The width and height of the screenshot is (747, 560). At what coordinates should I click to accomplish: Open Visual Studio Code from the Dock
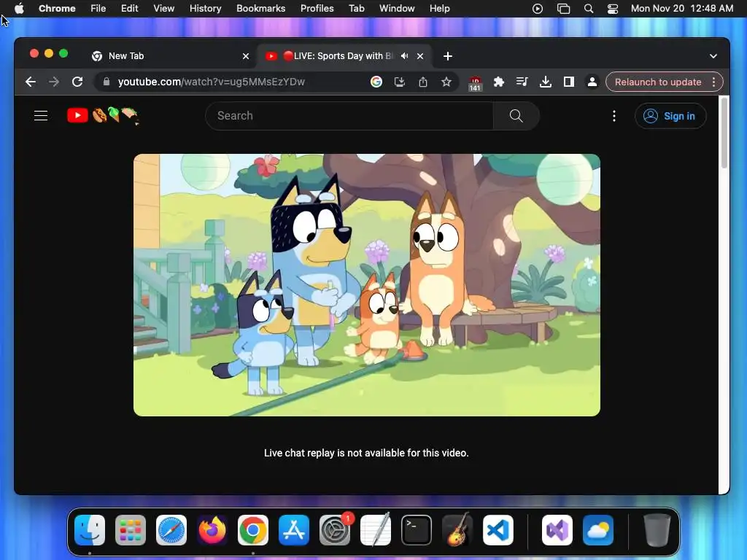pyautogui.click(x=498, y=530)
